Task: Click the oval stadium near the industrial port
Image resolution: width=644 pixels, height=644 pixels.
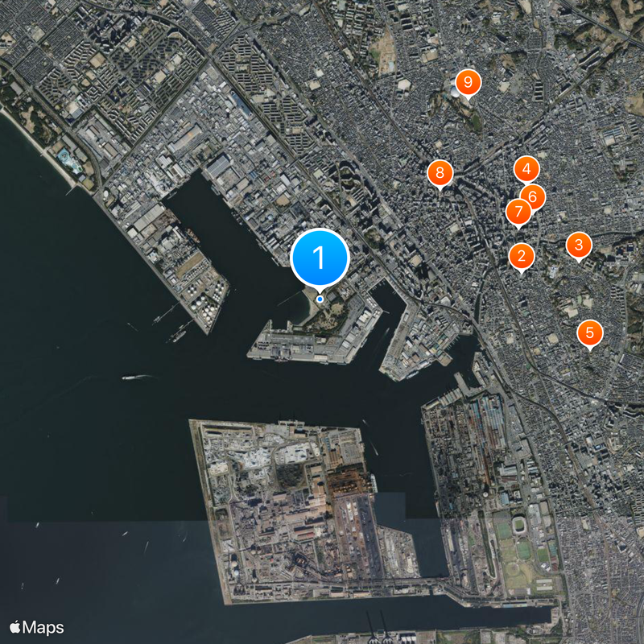Action: pyautogui.click(x=521, y=524)
